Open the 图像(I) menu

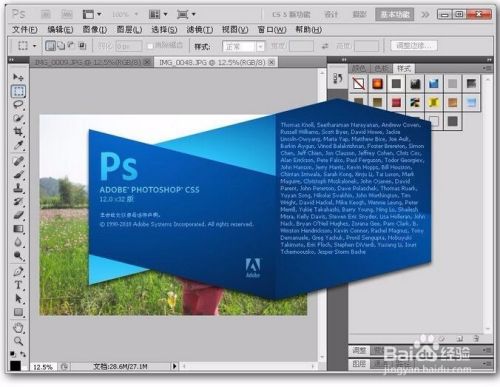click(x=95, y=30)
